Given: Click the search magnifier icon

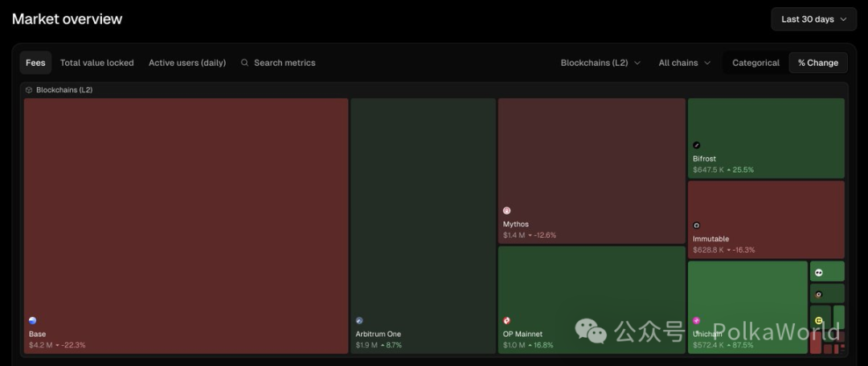Looking at the screenshot, I should (244, 63).
